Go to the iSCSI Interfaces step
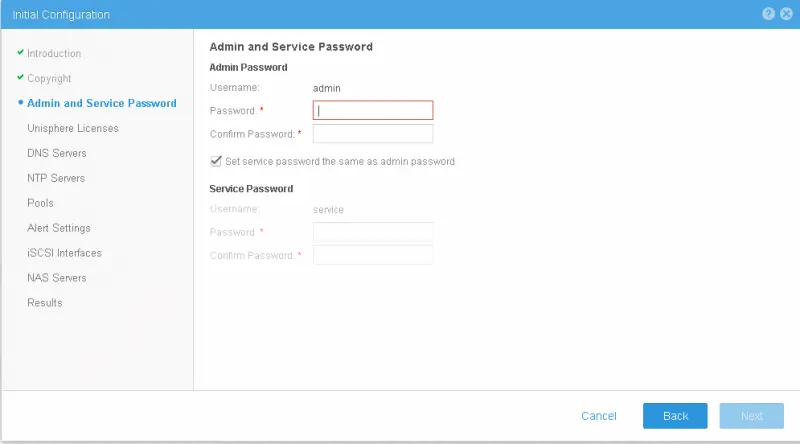 (x=64, y=253)
